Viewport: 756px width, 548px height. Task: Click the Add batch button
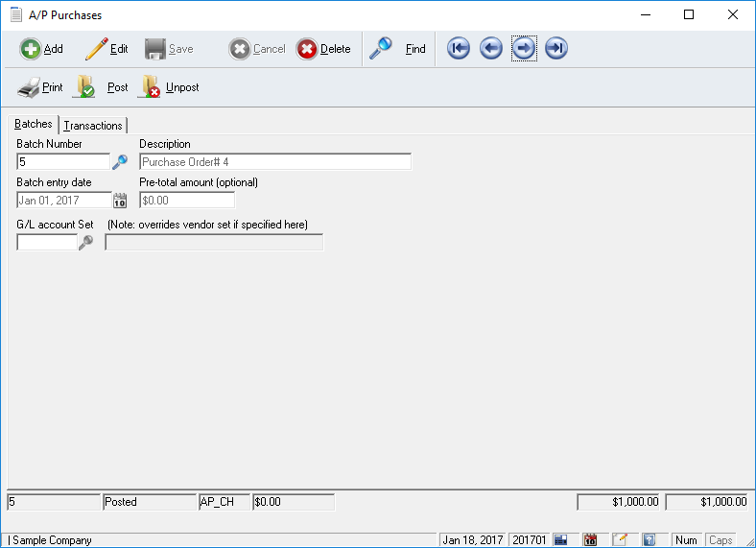click(41, 49)
